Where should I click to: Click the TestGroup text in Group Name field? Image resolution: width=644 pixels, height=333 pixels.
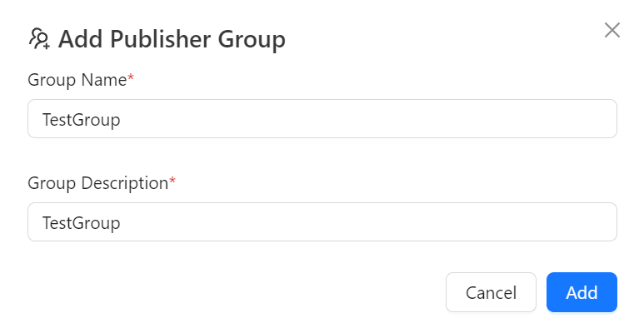pos(82,119)
